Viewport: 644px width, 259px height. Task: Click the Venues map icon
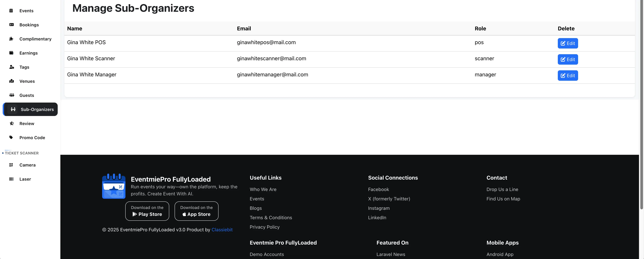pos(12,81)
